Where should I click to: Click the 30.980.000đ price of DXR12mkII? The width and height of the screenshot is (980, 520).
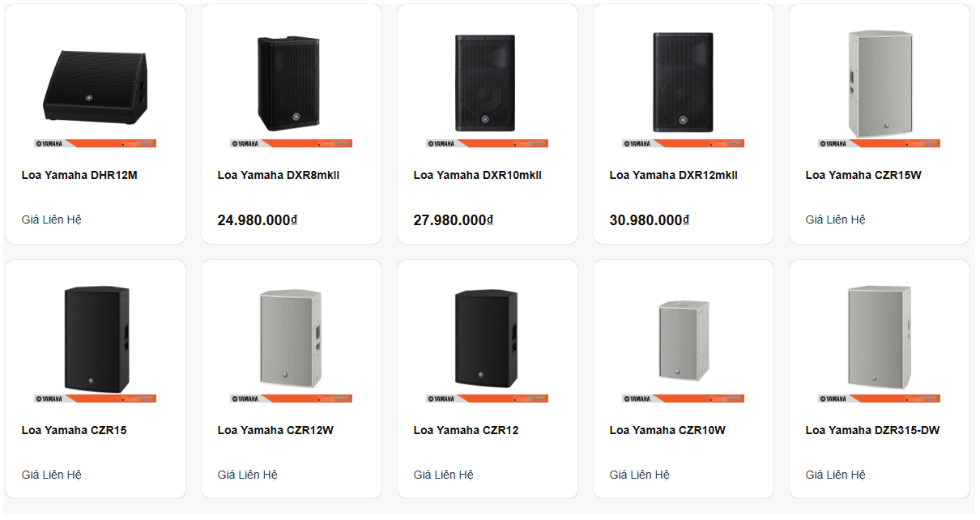(650, 220)
